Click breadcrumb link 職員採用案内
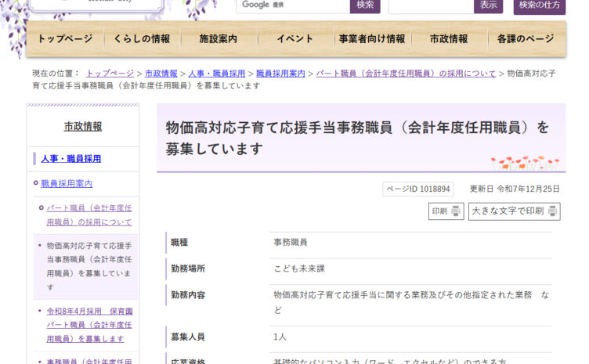Viewport: 589px width, 364px height. (x=280, y=74)
